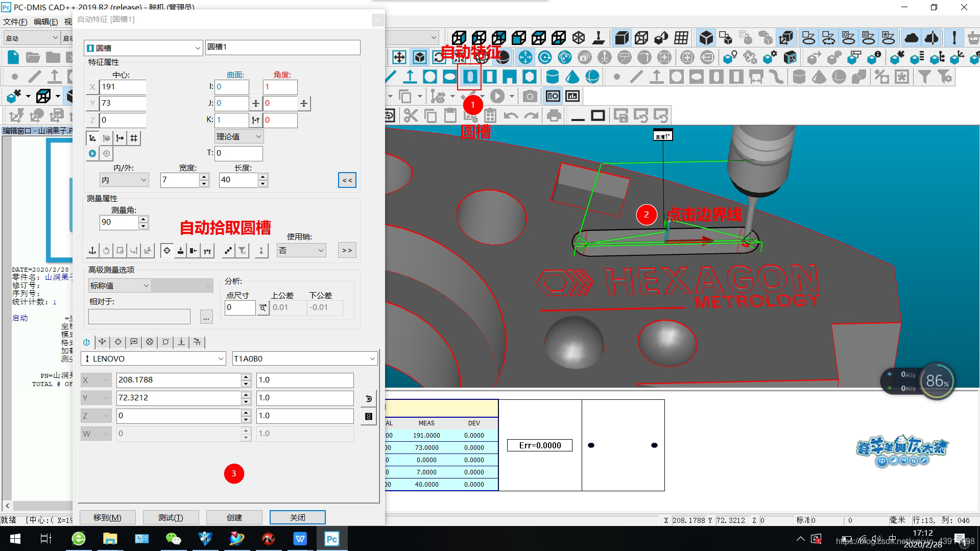Click the find nominals icon beside point size
980x551 pixels.
[262, 307]
